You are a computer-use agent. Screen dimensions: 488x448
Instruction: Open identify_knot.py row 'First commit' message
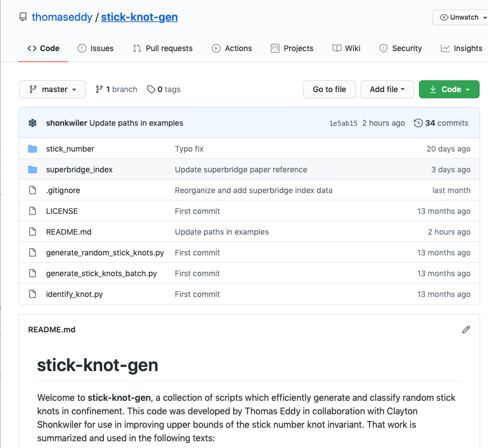(x=197, y=294)
